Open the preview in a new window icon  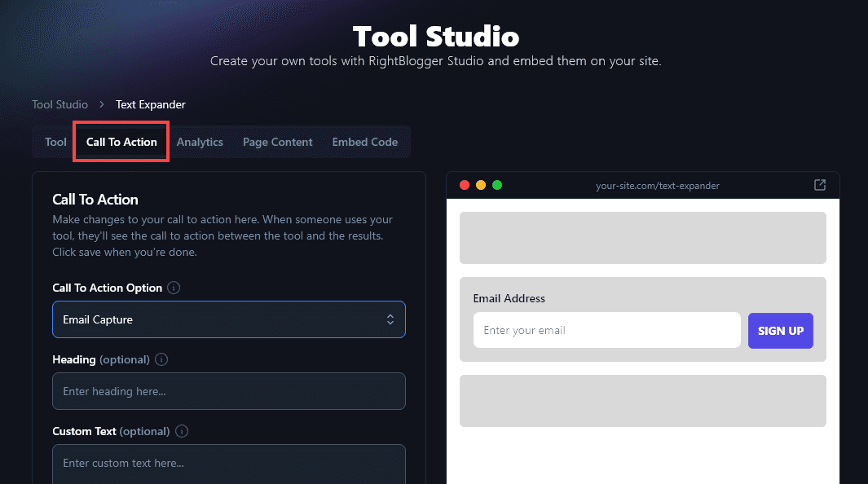tap(820, 185)
